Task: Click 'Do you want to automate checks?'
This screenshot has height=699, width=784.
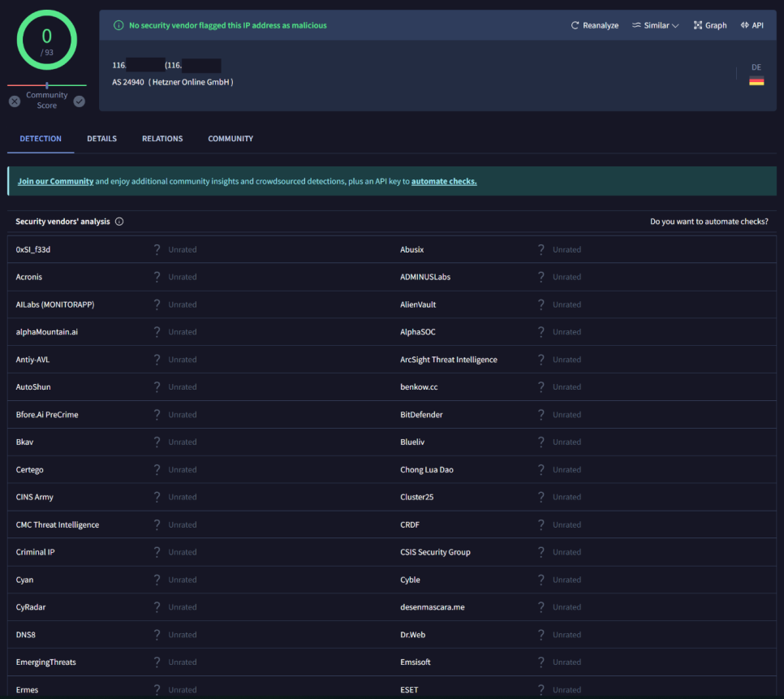Action: pos(709,222)
